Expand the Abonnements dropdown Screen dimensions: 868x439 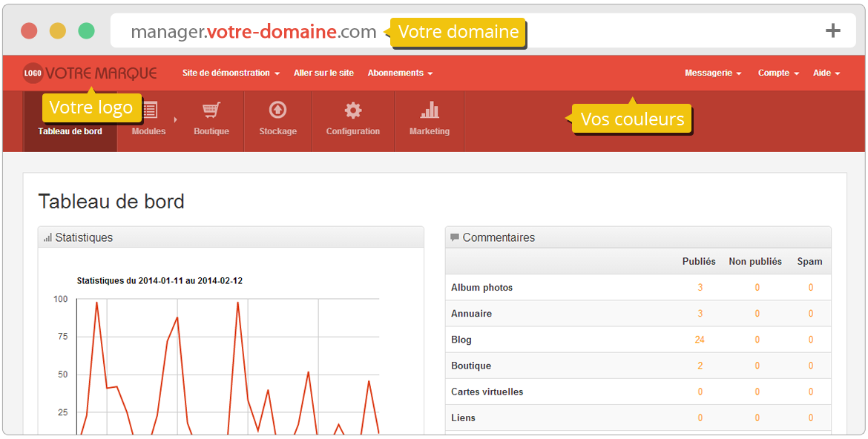coord(400,73)
